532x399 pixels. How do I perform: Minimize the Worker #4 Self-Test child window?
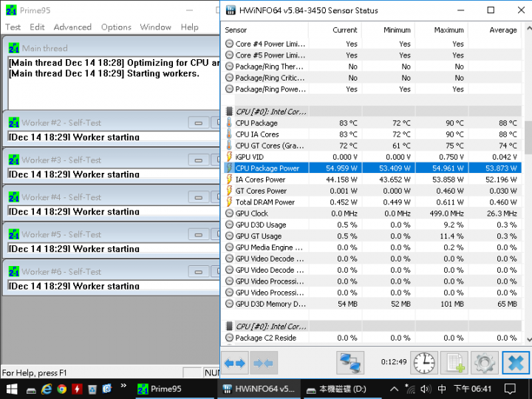[199, 197]
